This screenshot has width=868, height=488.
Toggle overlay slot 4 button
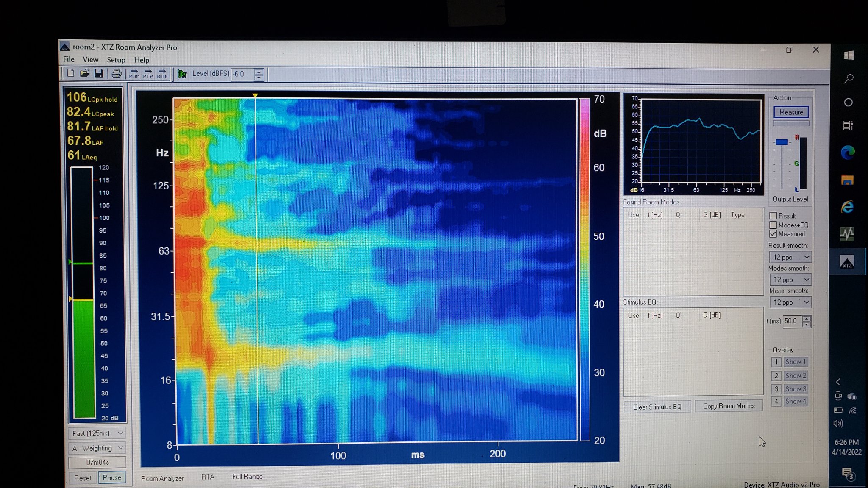776,401
